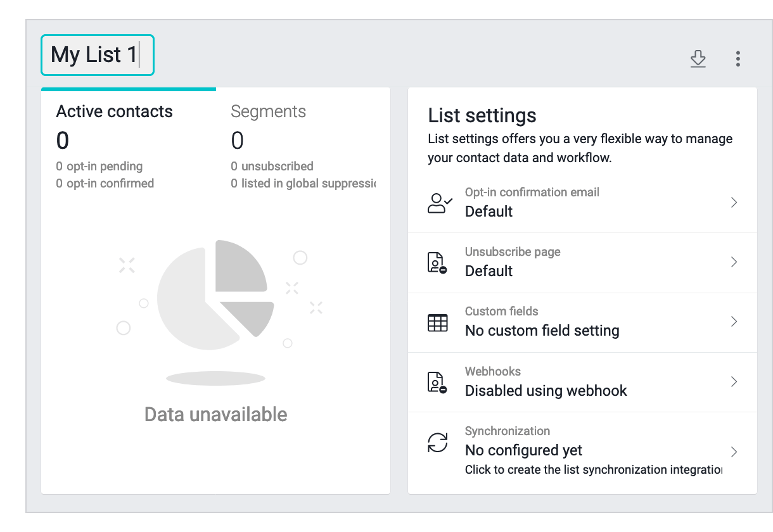
Task: Expand the Synchronization row chevron
Action: click(734, 452)
